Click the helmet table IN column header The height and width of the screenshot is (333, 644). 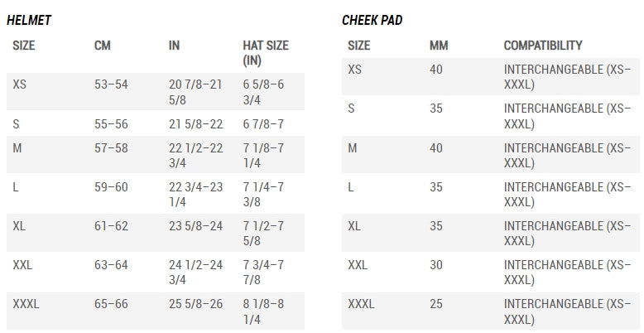174,46
